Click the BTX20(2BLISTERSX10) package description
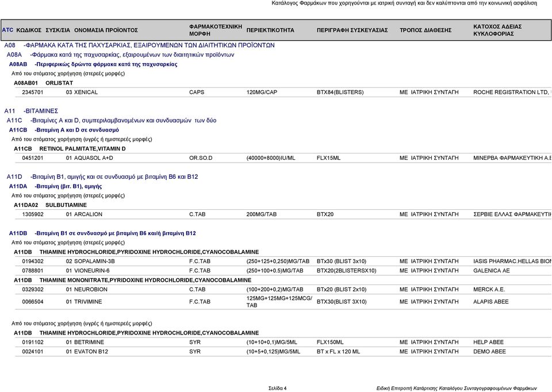 [346, 271]
